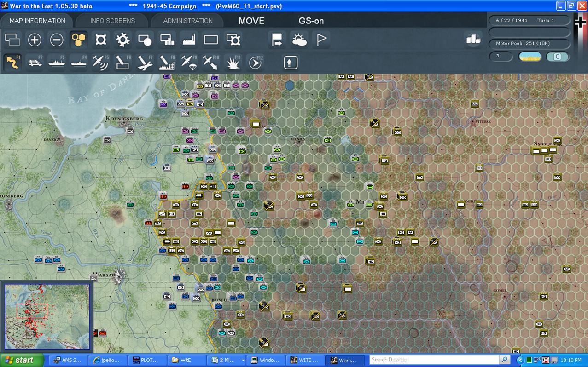Screen dimensions: 588x367
Task: Click the zoom in plus icon
Action: coord(35,40)
